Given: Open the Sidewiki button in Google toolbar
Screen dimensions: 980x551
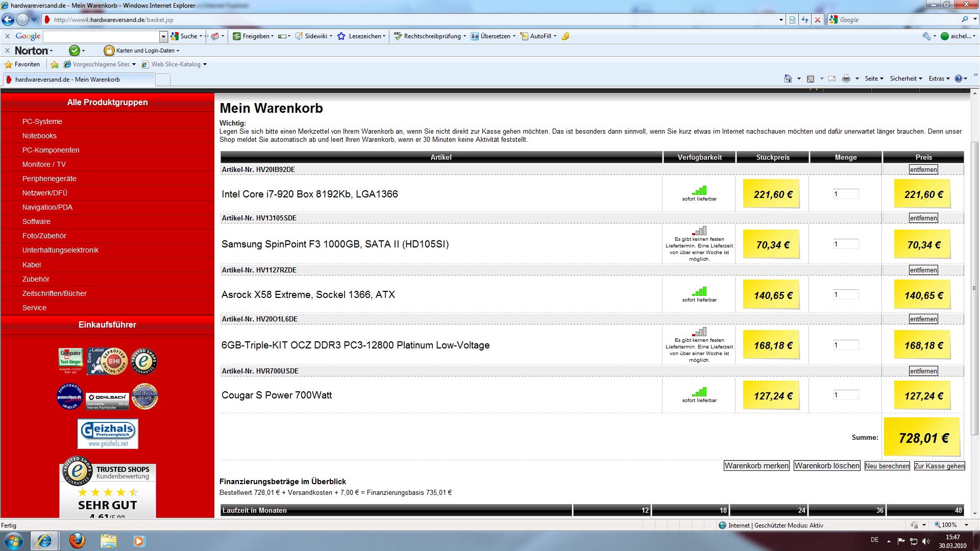Looking at the screenshot, I should tap(313, 36).
